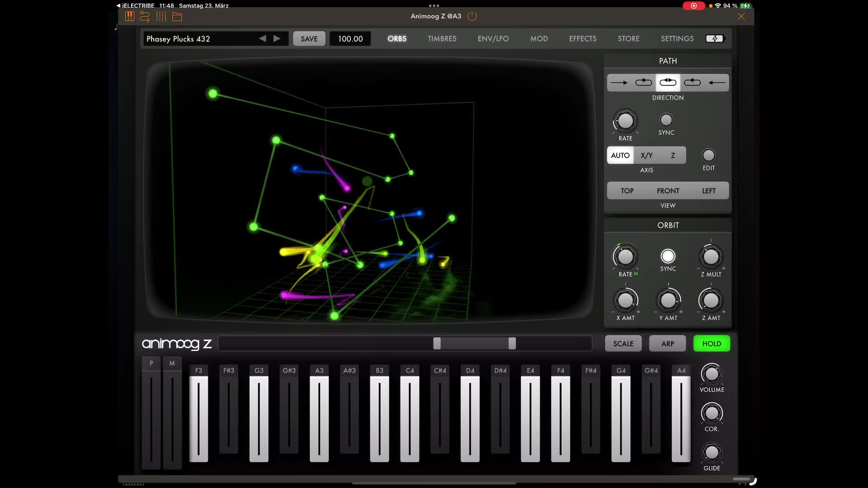Click the battery power icon beside SETTINGS
Screen dimensions: 868x488
(715, 39)
